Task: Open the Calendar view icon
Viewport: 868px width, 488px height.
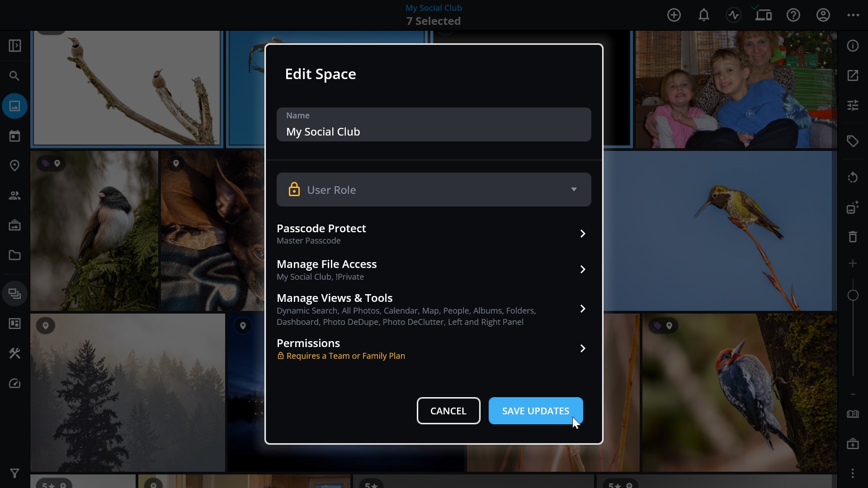Action: tap(14, 136)
